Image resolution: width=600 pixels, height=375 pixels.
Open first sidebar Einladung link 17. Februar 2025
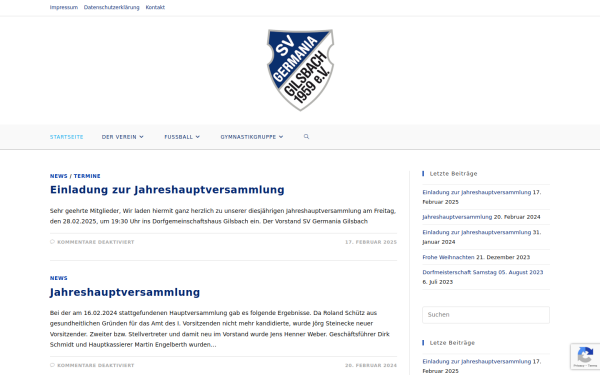coord(477,192)
